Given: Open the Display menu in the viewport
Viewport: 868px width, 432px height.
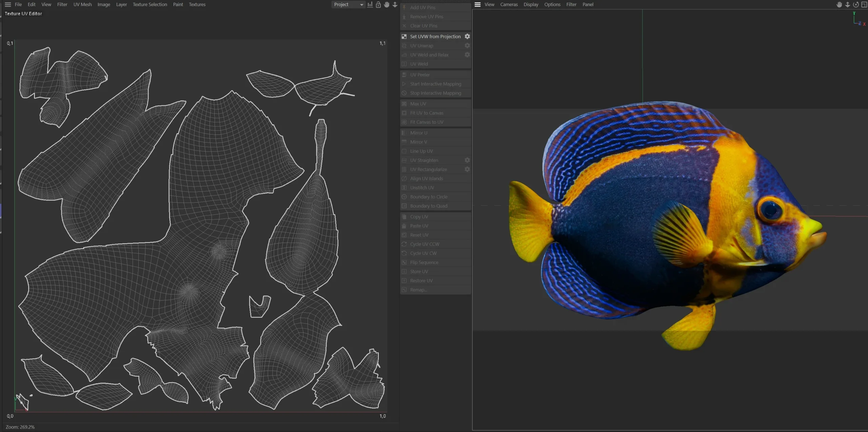Looking at the screenshot, I should coord(531,4).
